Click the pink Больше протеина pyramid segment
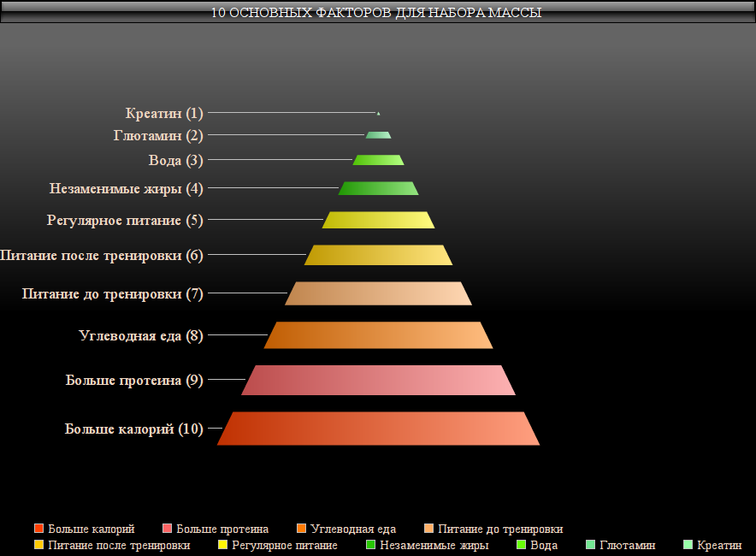Viewport: 756px width, 556px height. [379, 381]
